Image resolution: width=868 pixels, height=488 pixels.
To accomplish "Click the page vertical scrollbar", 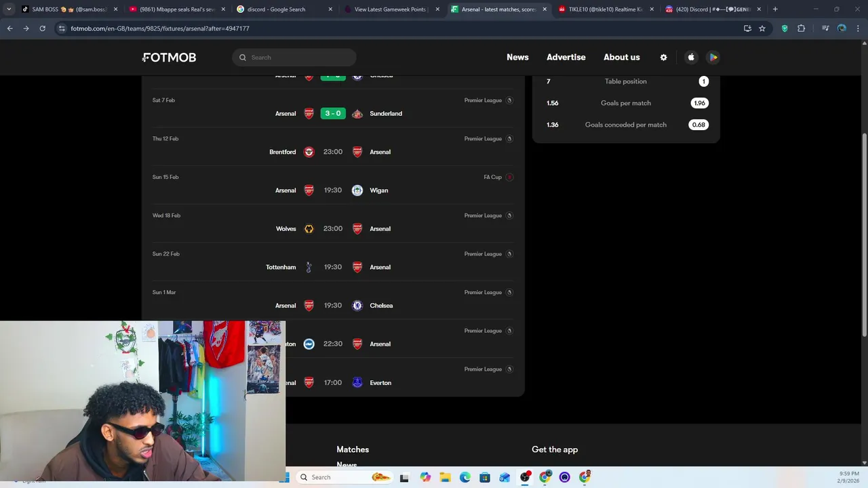I will [x=864, y=234].
